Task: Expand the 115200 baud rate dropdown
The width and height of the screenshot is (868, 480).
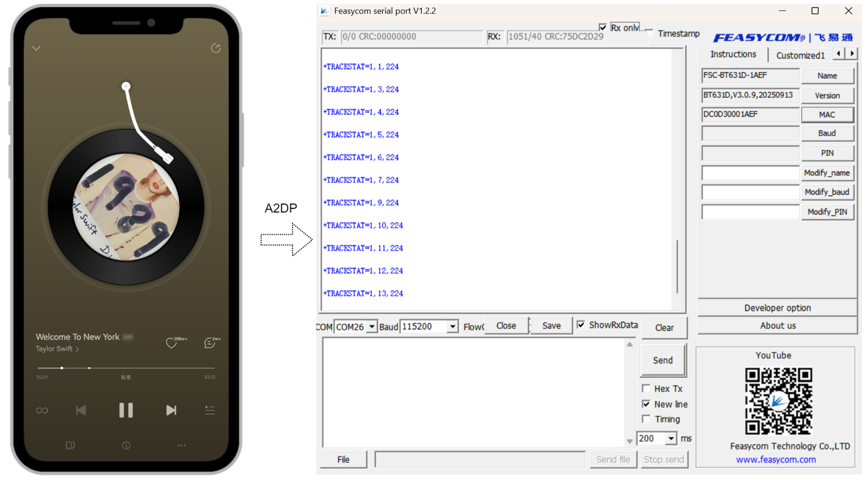Action: coord(452,327)
